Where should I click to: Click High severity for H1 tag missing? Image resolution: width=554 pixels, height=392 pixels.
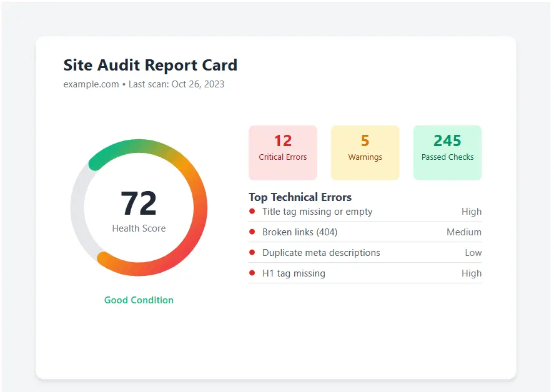pos(472,273)
